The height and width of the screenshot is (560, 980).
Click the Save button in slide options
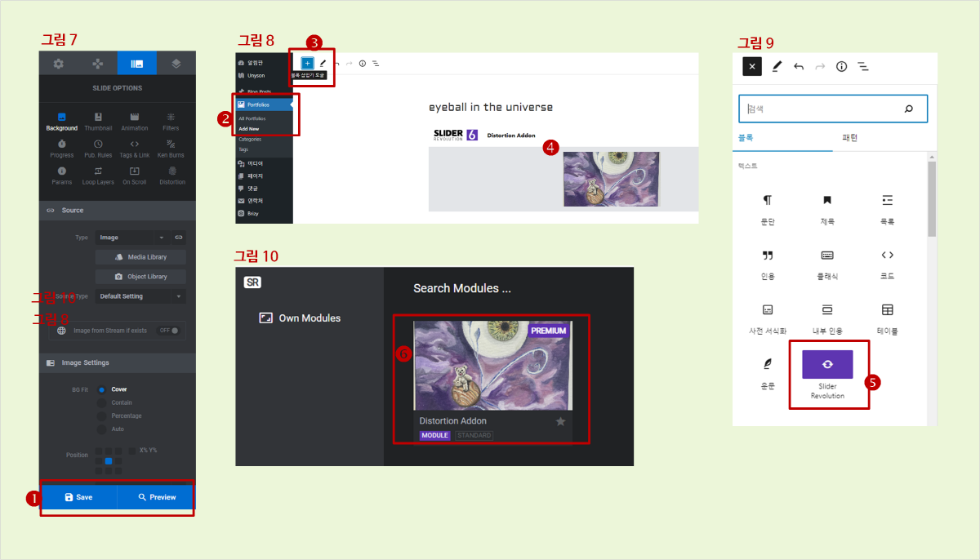78,497
